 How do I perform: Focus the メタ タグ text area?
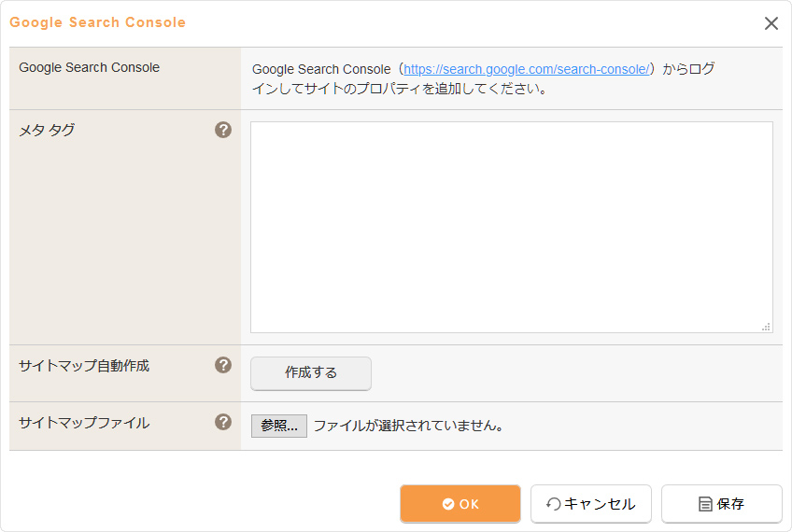[x=511, y=227]
